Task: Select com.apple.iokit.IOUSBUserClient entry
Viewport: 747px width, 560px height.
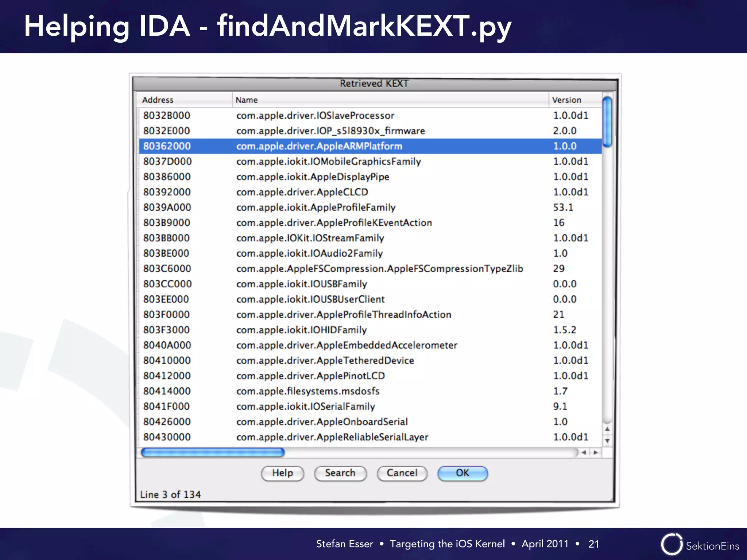Action: tap(370, 299)
